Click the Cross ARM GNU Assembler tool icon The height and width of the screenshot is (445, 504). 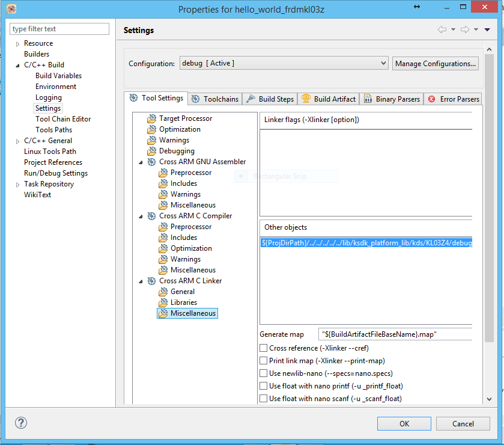[x=152, y=162]
